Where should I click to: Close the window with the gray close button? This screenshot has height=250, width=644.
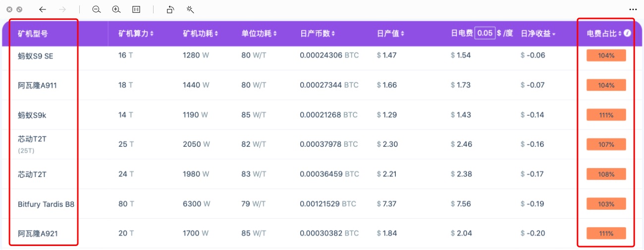9,9
